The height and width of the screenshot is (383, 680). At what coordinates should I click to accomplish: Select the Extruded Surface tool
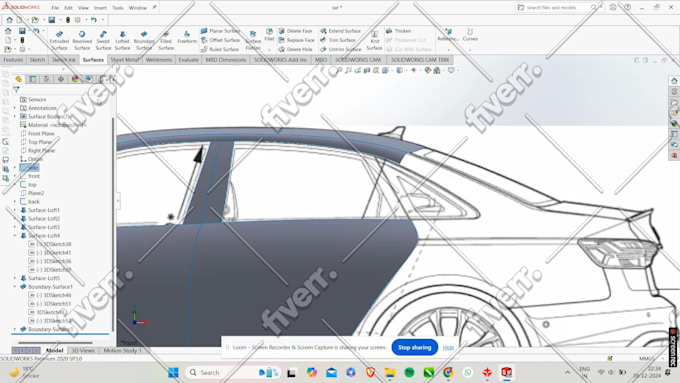(59, 40)
